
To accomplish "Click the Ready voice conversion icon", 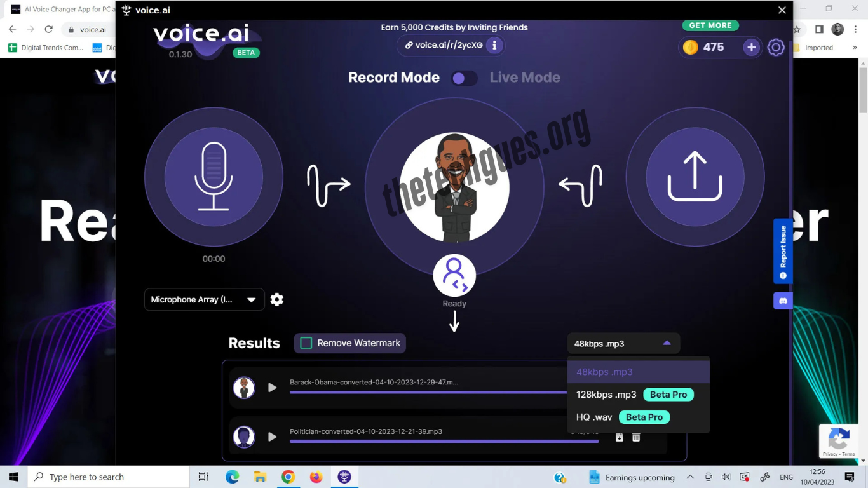I will 454,275.
